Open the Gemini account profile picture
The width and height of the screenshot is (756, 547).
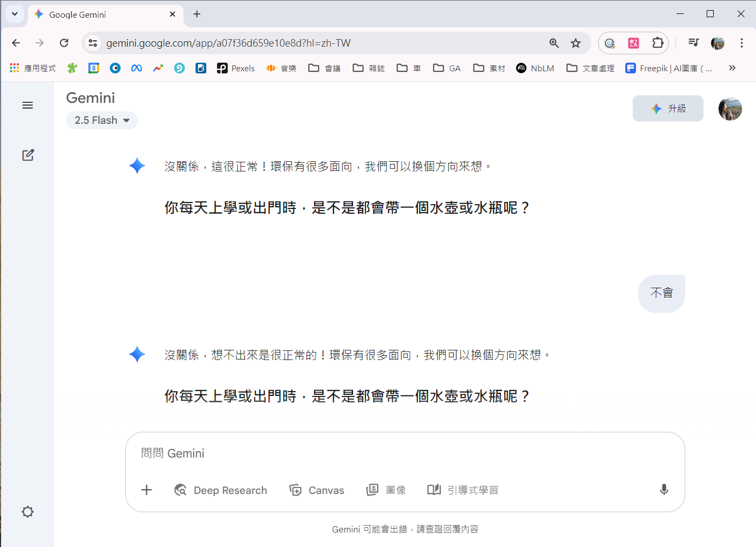coord(730,109)
